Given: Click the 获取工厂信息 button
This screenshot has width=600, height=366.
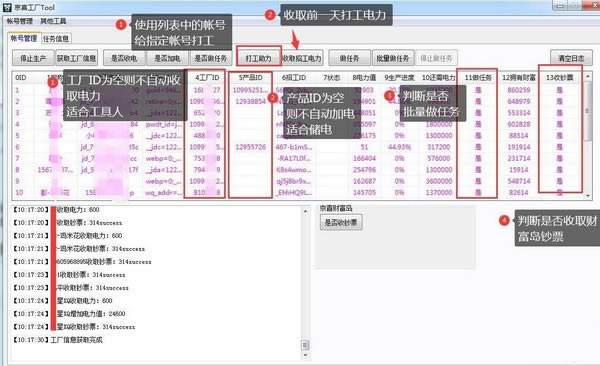Looking at the screenshot, I should click(x=77, y=58).
